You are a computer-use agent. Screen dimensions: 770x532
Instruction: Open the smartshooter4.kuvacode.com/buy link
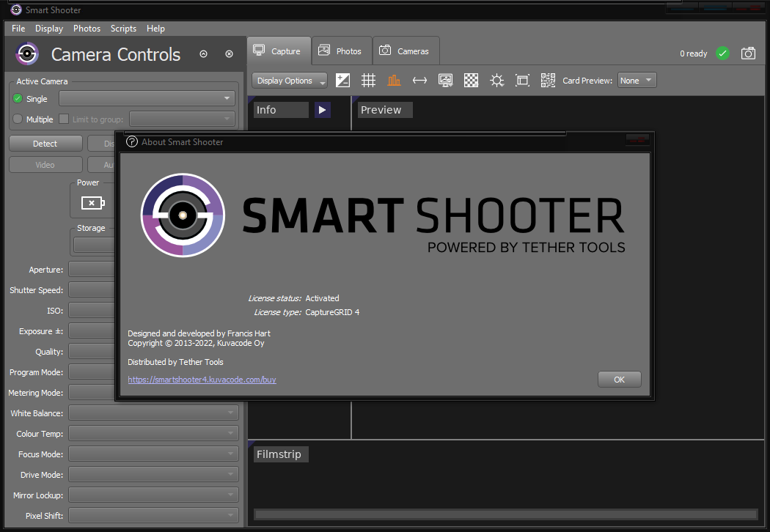click(x=202, y=380)
